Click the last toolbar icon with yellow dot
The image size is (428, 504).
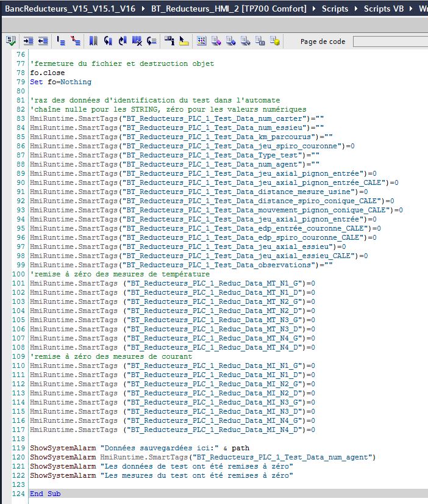(275, 41)
